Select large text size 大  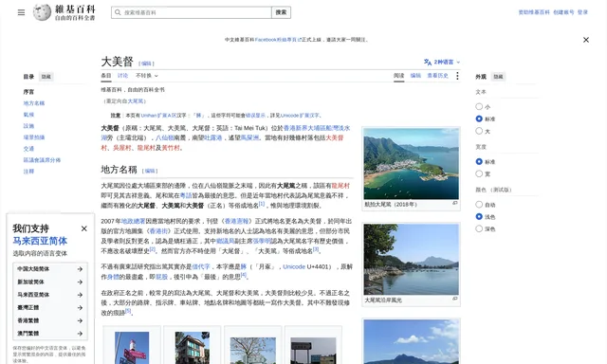(479, 131)
